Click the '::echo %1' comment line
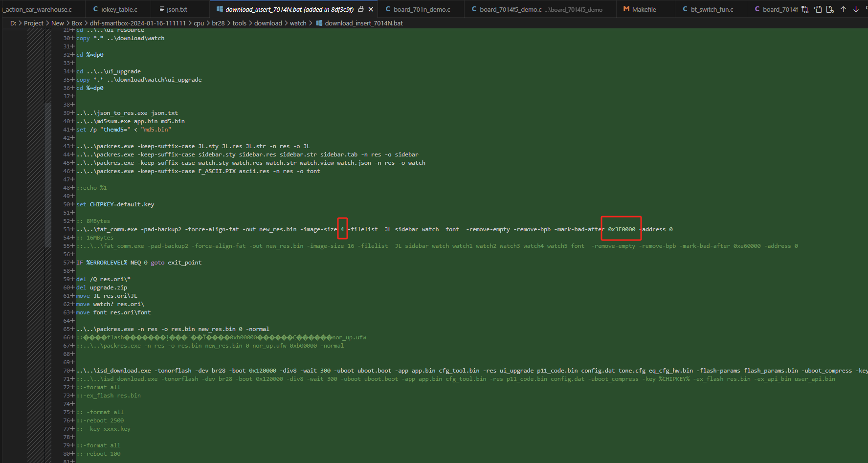This screenshot has height=463, width=868. click(91, 188)
